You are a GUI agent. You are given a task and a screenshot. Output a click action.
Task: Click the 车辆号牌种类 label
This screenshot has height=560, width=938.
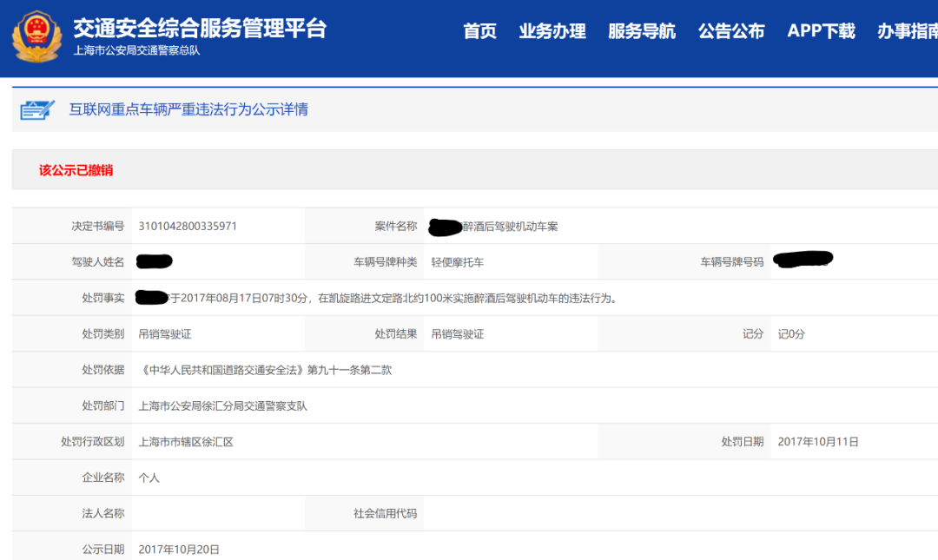click(386, 262)
